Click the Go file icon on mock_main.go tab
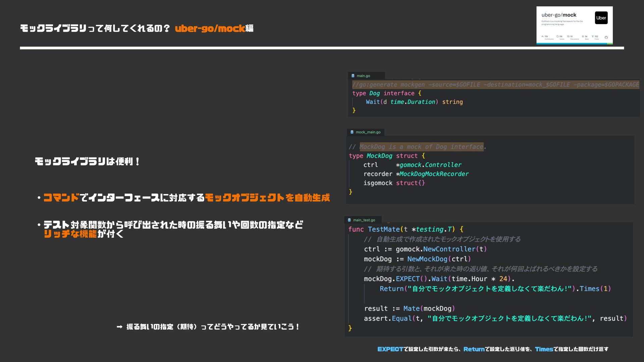The height and width of the screenshot is (362, 644). coord(352,132)
